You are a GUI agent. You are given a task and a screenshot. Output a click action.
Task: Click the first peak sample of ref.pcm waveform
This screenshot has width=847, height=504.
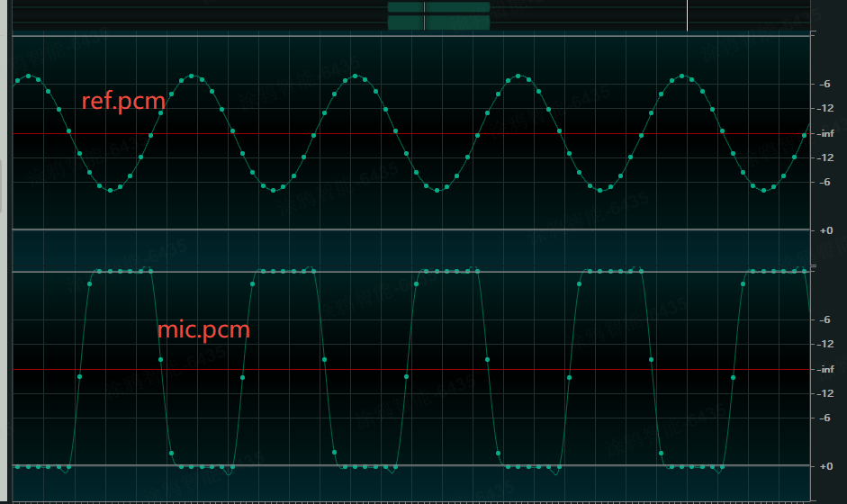tap(29, 76)
